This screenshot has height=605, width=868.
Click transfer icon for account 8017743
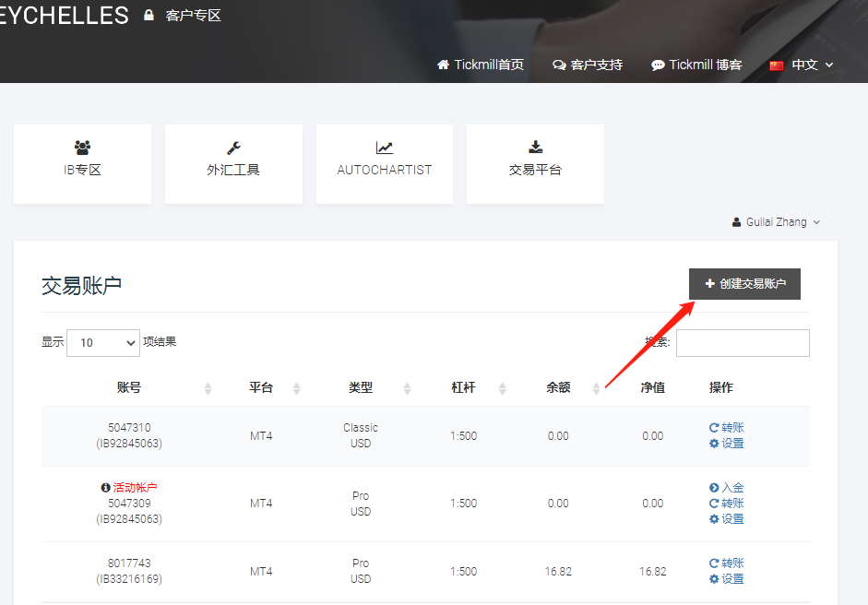click(x=714, y=563)
